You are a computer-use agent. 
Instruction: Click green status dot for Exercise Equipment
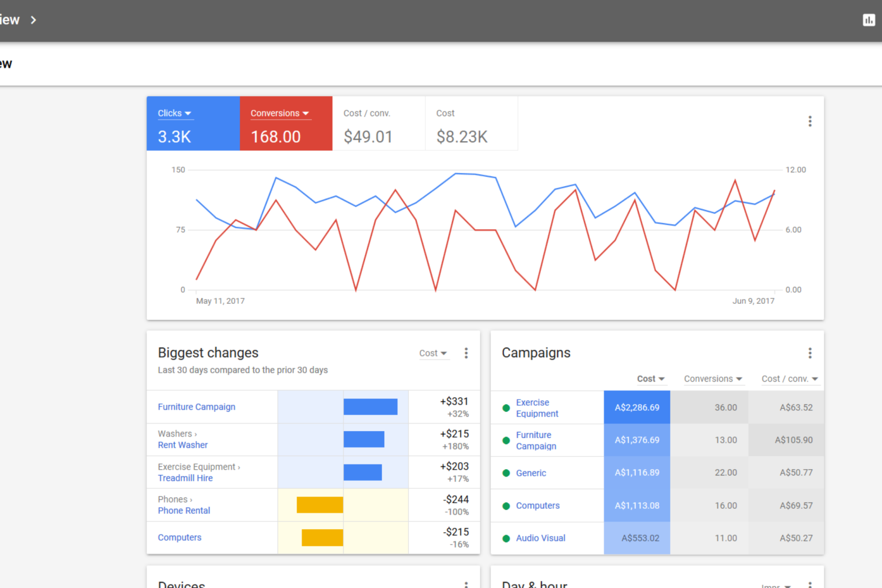click(506, 408)
